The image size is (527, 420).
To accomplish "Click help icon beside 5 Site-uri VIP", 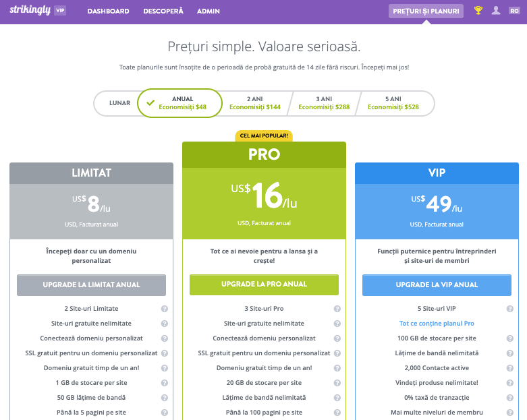I will pyautogui.click(x=509, y=309).
